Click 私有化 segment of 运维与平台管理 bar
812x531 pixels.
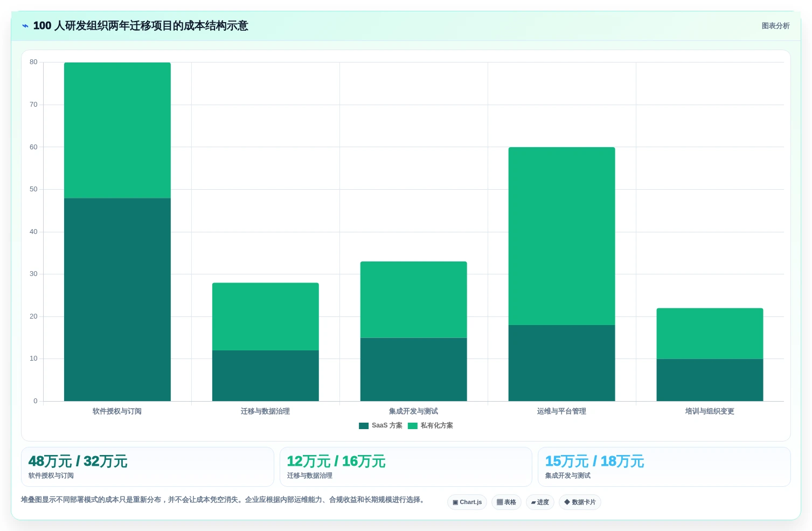pos(562,236)
